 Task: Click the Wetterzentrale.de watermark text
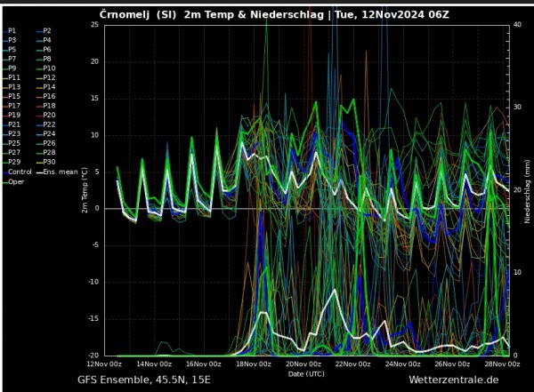point(454,380)
